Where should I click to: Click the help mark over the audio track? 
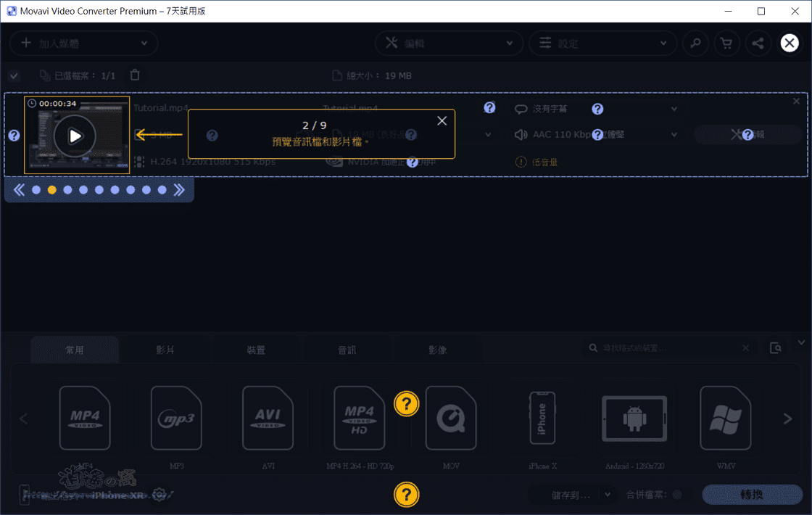coord(597,135)
